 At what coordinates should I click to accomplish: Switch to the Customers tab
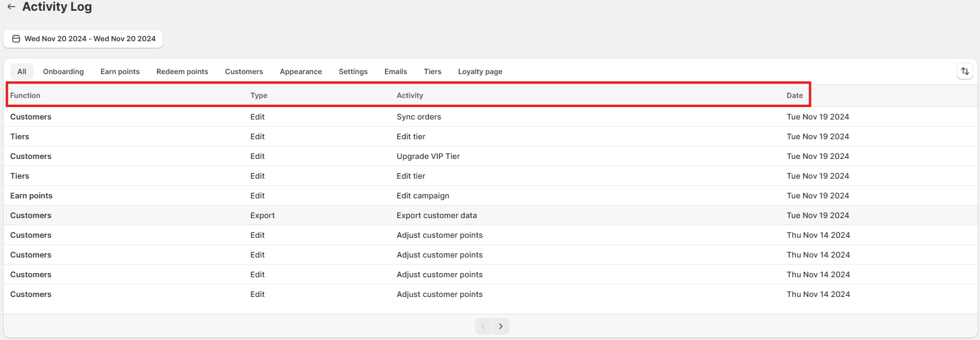pos(244,72)
